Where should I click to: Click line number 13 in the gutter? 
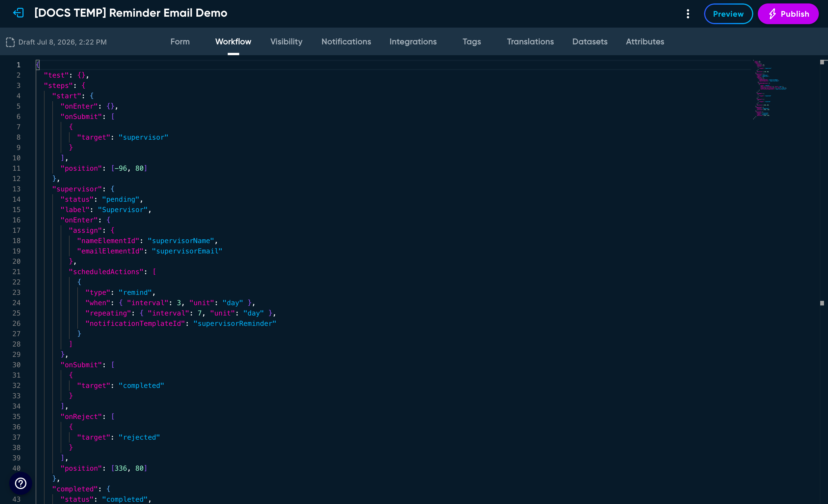pos(16,189)
